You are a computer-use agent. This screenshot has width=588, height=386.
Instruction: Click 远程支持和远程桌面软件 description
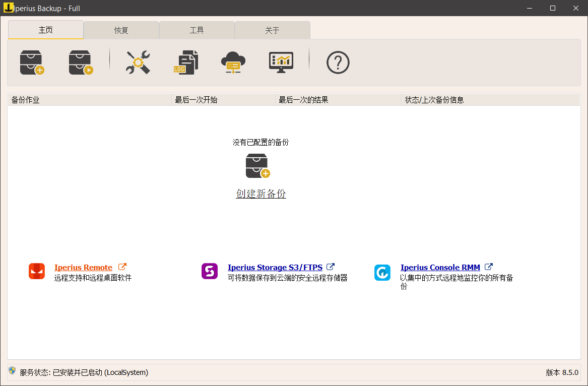(x=93, y=278)
